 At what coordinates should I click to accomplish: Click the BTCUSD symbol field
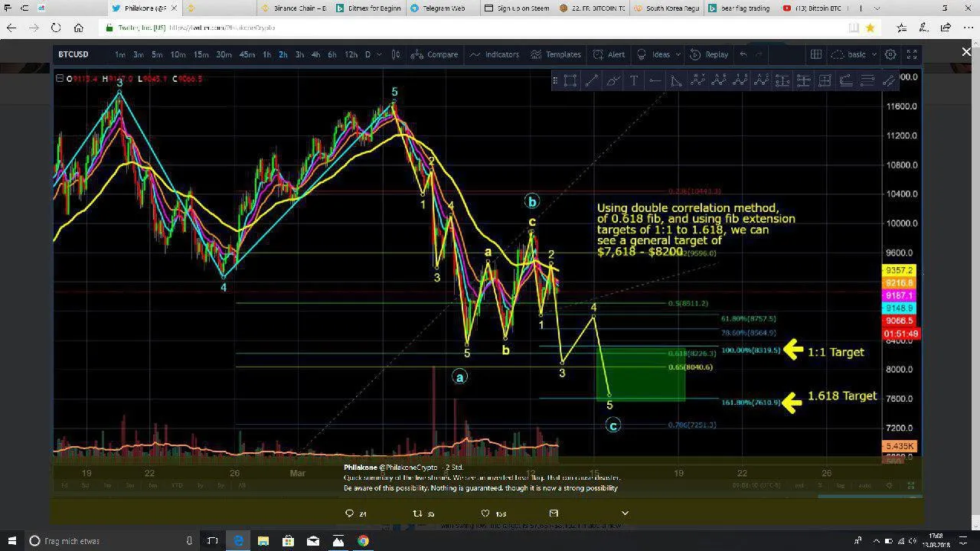[73, 54]
